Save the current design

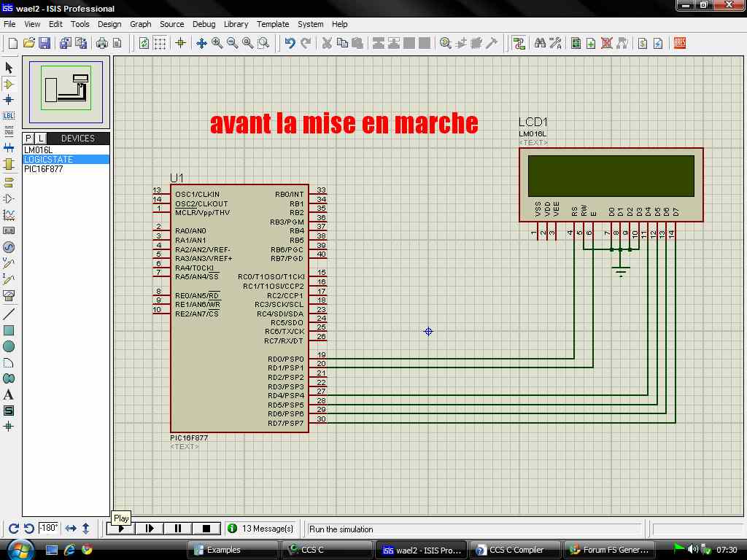(44, 43)
